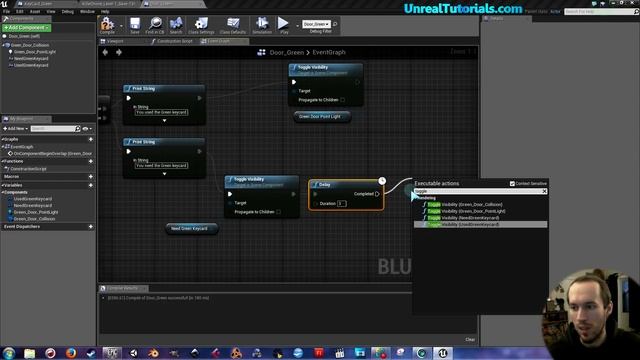This screenshot has width=640, height=360.
Task: Click the My Blueprint search field
Action: 53,129
